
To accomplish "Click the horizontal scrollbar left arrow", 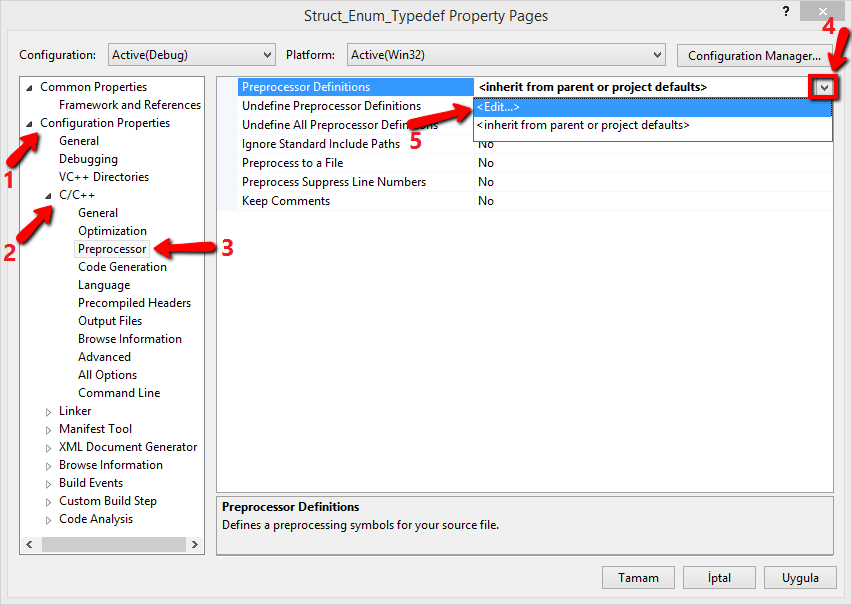I will 28,543.
